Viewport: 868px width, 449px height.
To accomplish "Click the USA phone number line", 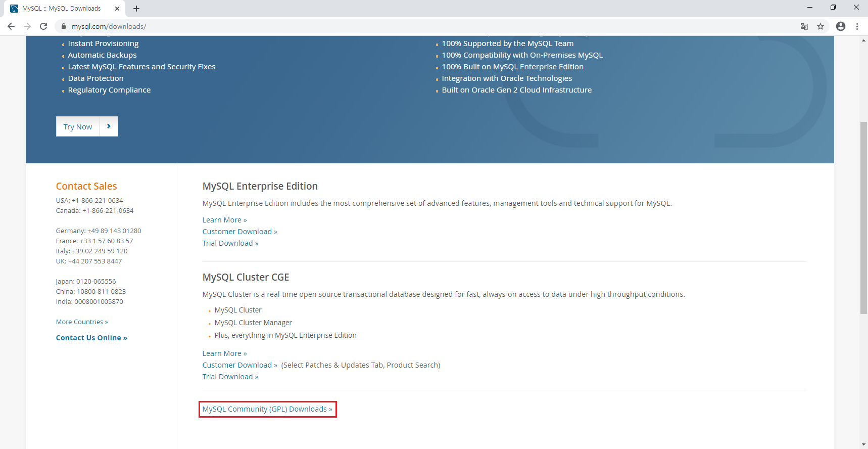I will pyautogui.click(x=89, y=201).
